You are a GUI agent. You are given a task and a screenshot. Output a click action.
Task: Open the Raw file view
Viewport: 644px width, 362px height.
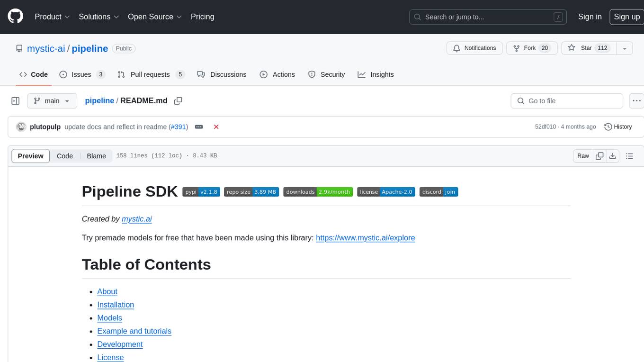coord(583,156)
